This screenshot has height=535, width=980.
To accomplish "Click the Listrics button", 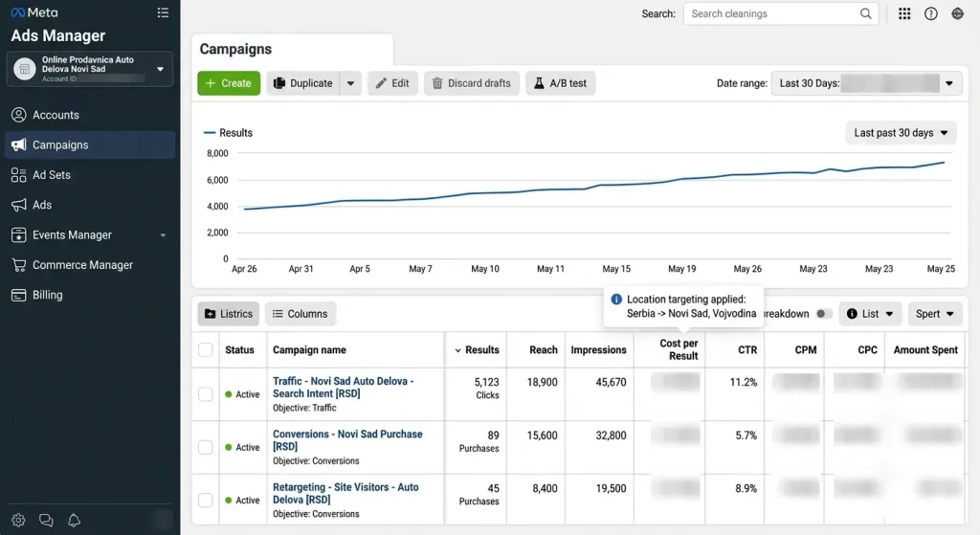I will coord(229,314).
